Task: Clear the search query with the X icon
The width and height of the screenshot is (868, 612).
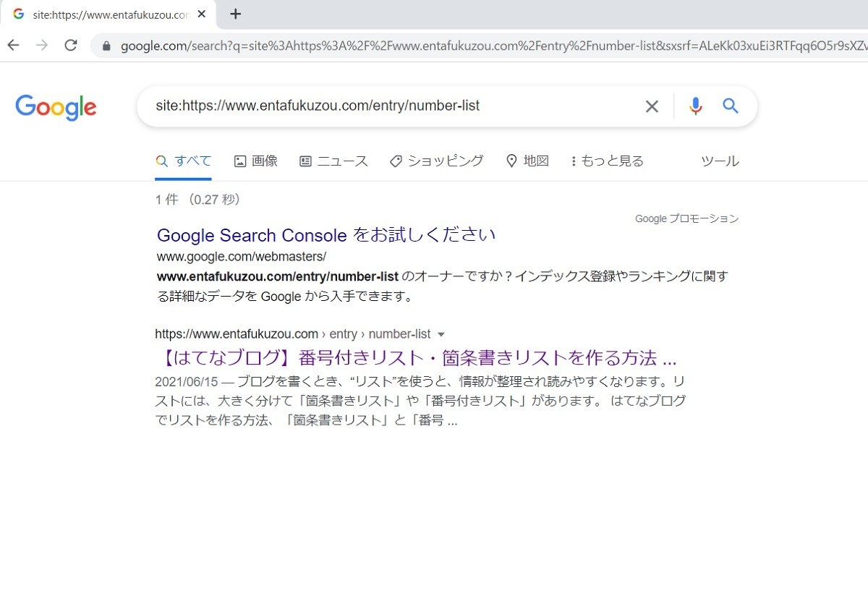Action: tap(651, 106)
